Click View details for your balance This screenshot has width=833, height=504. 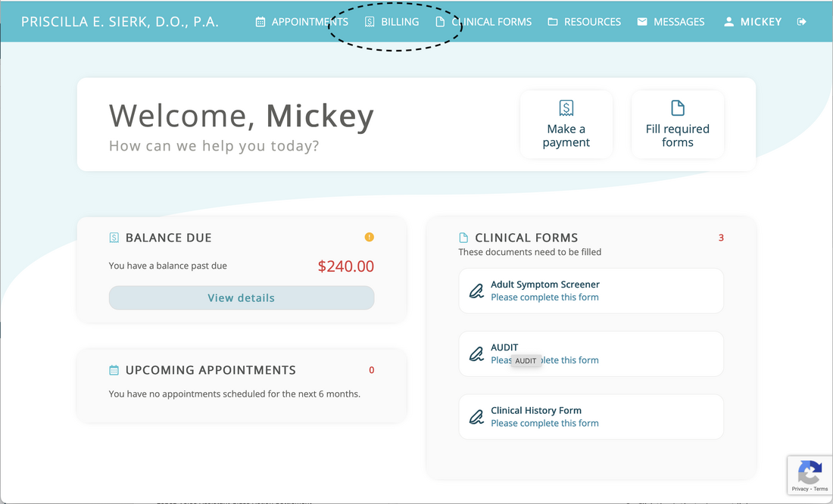(x=241, y=297)
